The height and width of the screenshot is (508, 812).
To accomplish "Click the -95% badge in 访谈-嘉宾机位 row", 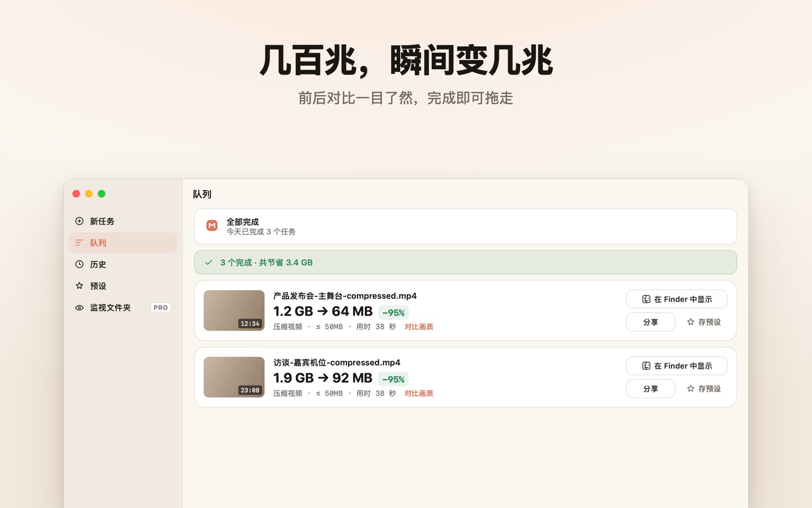I will coord(393,379).
